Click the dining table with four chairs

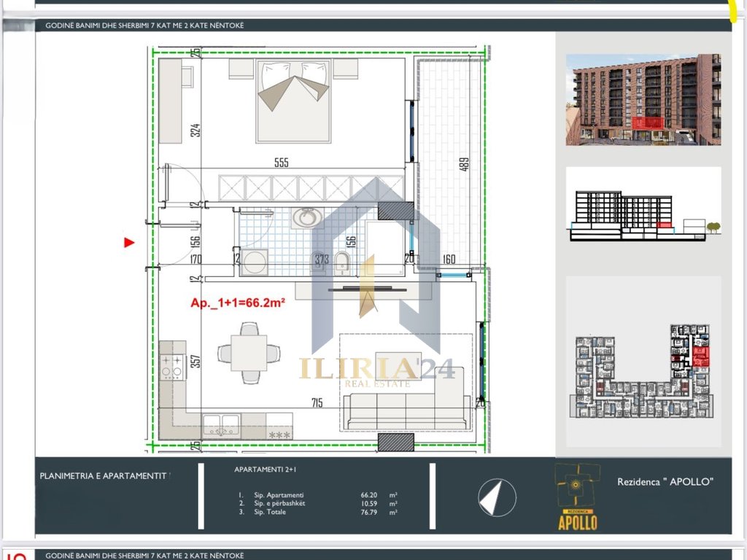(249, 354)
